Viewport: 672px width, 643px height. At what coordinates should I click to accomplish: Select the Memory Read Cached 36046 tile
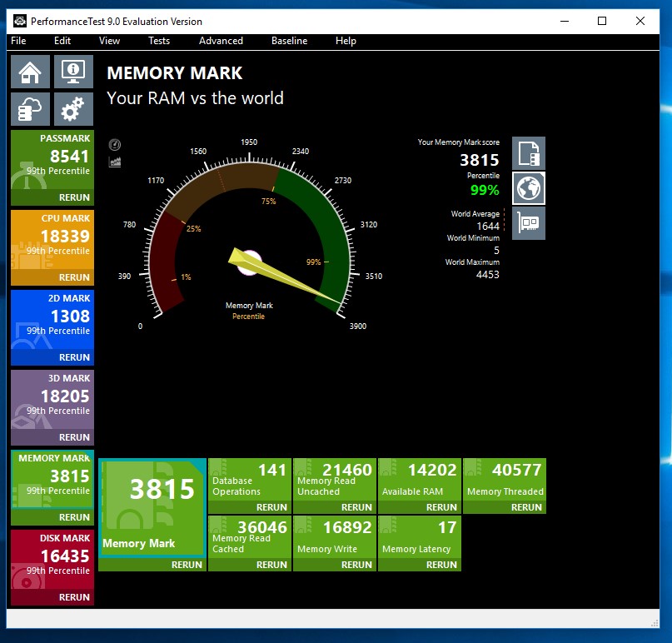point(250,536)
